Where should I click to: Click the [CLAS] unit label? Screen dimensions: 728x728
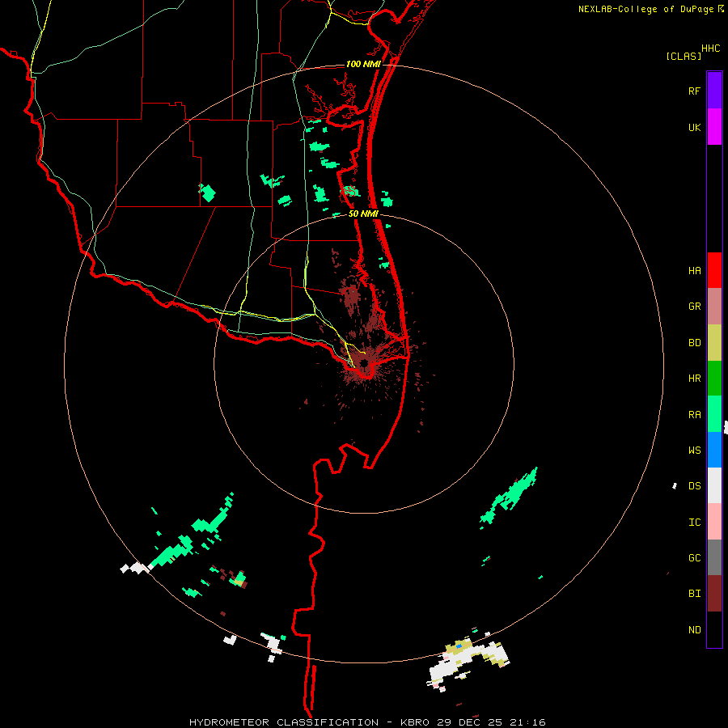684,57
